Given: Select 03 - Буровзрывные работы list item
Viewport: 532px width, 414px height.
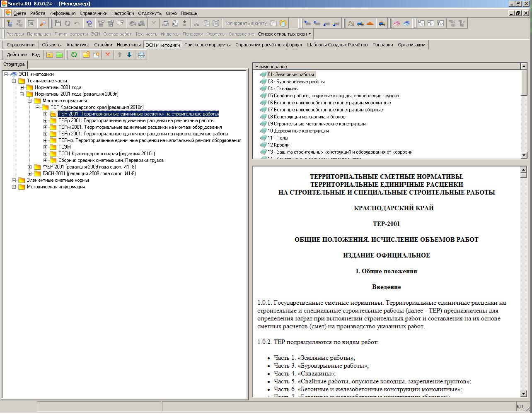Looking at the screenshot, I should coord(296,82).
